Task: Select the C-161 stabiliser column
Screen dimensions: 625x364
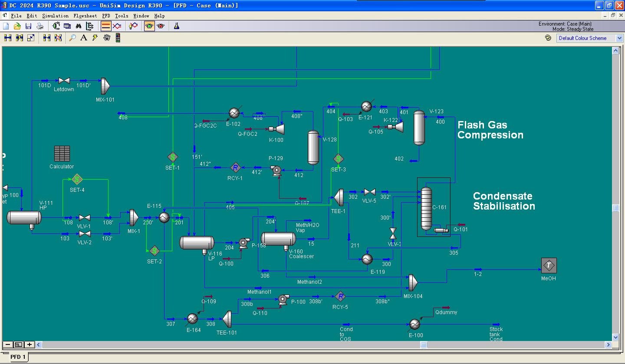Action: pyautogui.click(x=427, y=209)
